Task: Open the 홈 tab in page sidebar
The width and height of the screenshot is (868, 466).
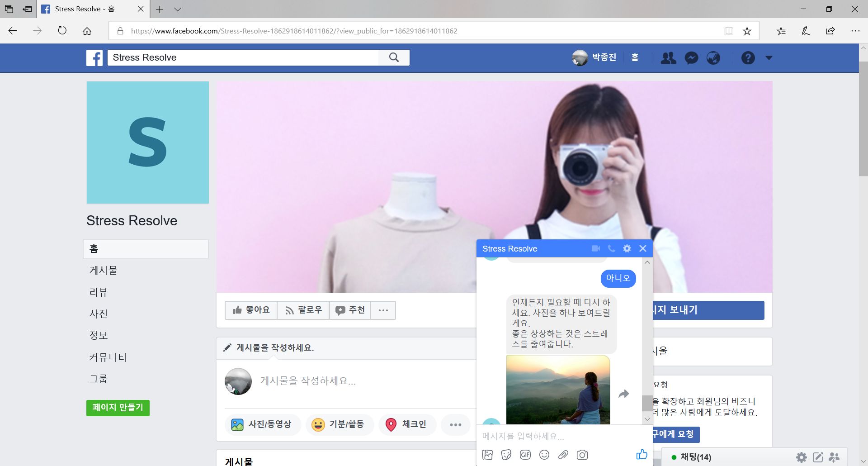Action: (146, 249)
